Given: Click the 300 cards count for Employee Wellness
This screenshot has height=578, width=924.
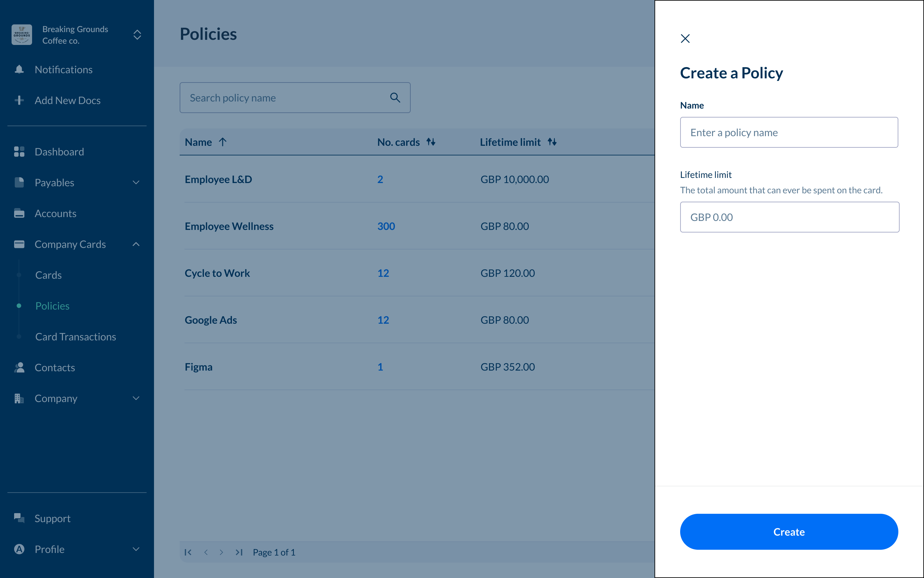Looking at the screenshot, I should (386, 226).
